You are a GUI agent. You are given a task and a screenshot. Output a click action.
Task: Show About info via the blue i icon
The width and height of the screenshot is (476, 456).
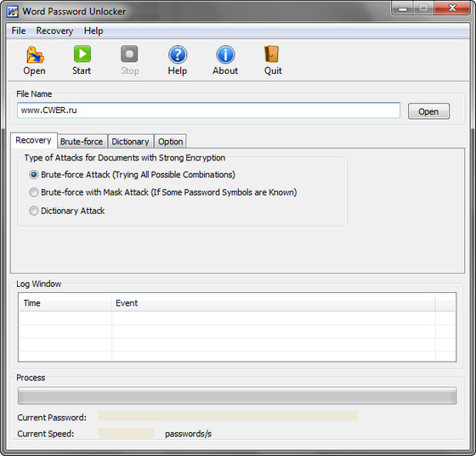pyautogui.click(x=225, y=54)
